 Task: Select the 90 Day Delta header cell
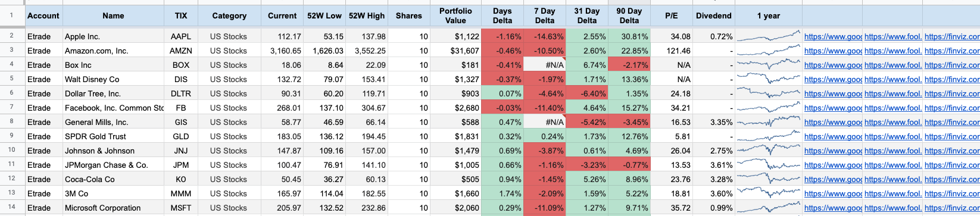(629, 15)
